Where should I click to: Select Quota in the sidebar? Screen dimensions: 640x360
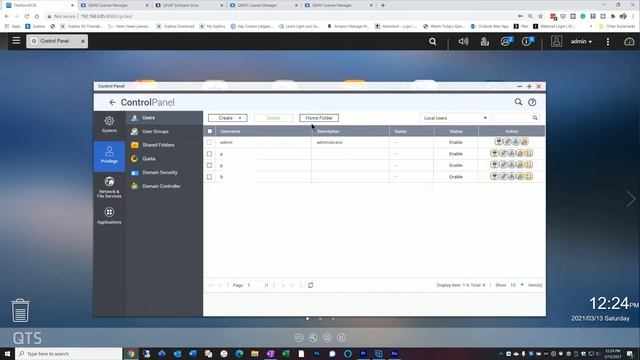[x=164, y=159]
